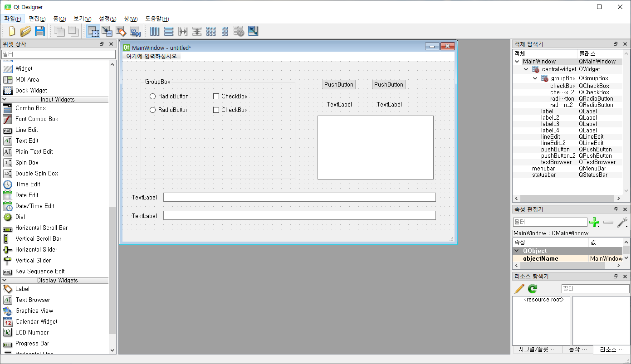This screenshot has width=631, height=364.
Task: Click the Adjust Size toolbar icon
Action: point(253,31)
